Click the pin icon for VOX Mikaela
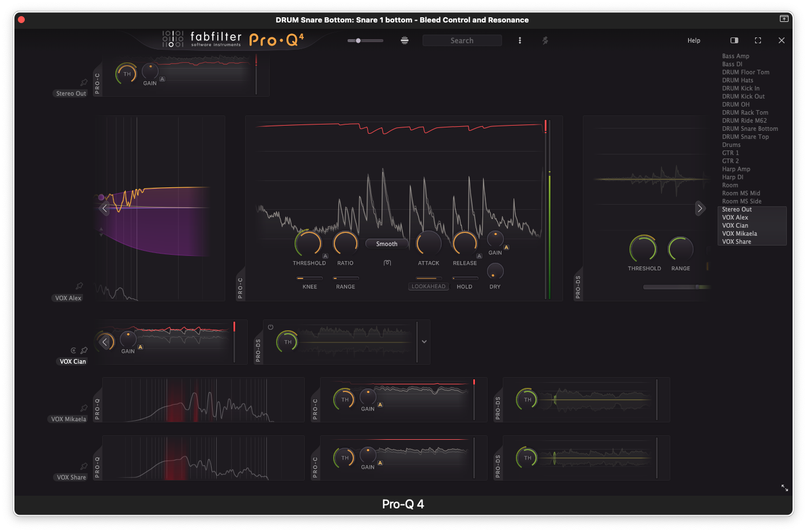The height and width of the screenshot is (532, 807). tap(84, 408)
